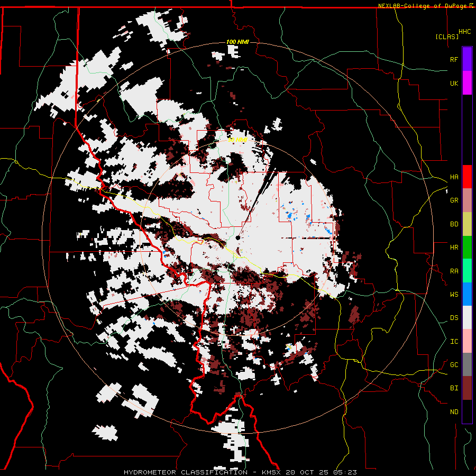
Task: Click the GC legend label
Action: (454, 365)
